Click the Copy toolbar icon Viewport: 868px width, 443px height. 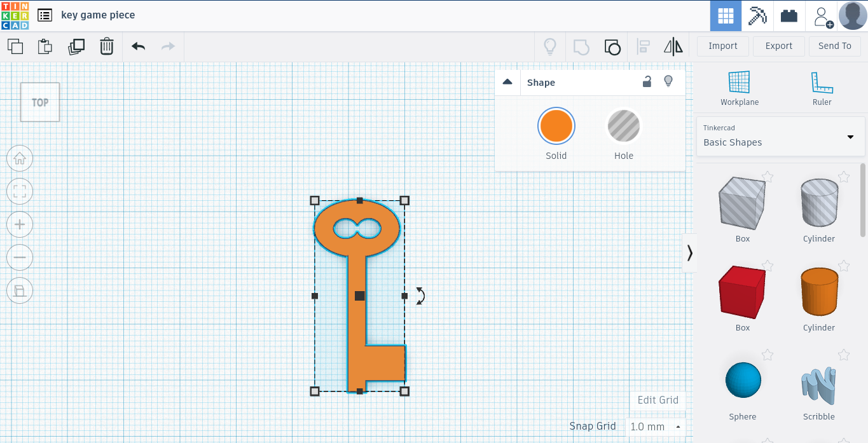coord(15,46)
